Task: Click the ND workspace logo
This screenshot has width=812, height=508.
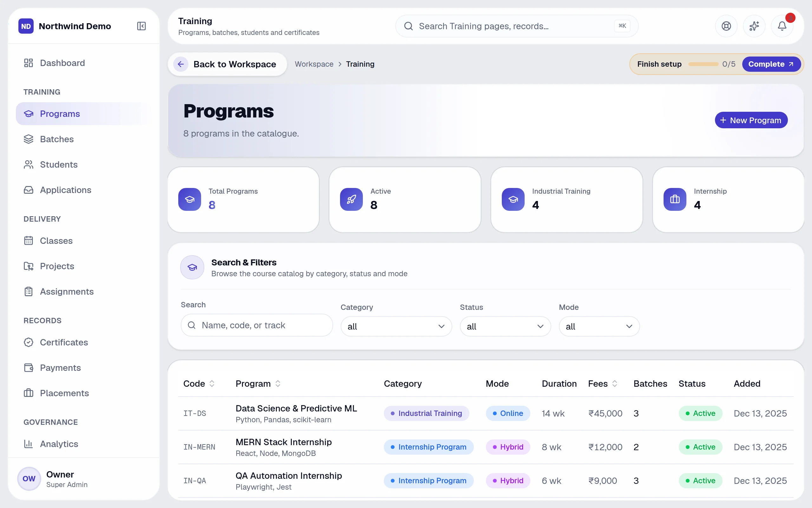Action: coord(26,26)
